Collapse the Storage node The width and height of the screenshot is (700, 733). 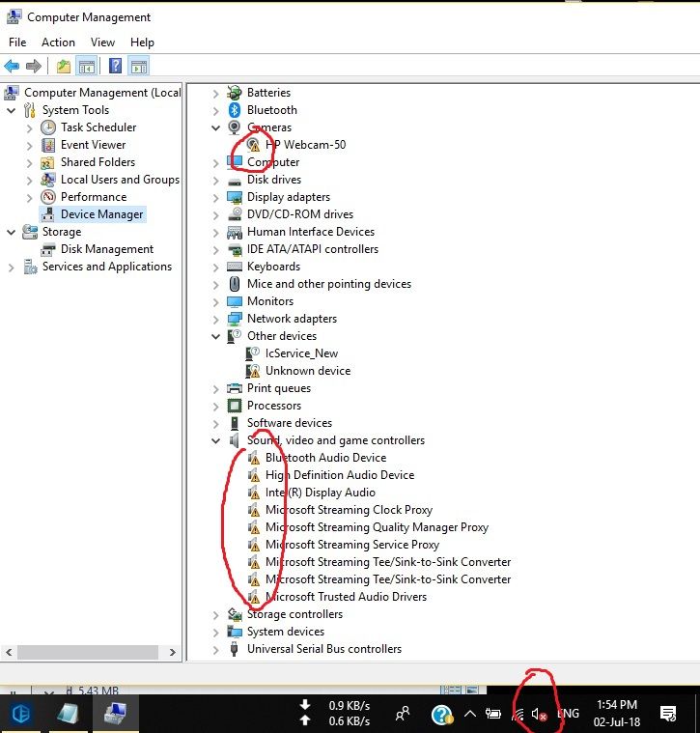(x=12, y=232)
